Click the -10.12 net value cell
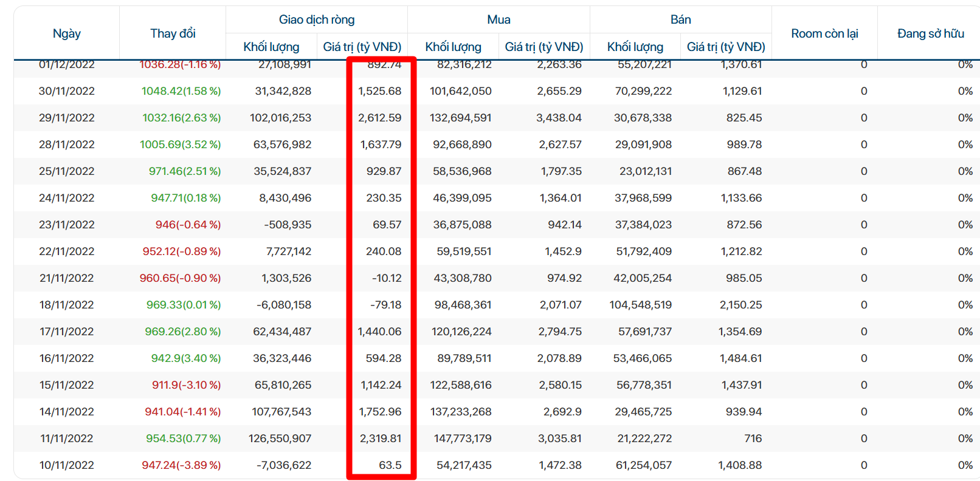The height and width of the screenshot is (481, 980). (x=387, y=278)
